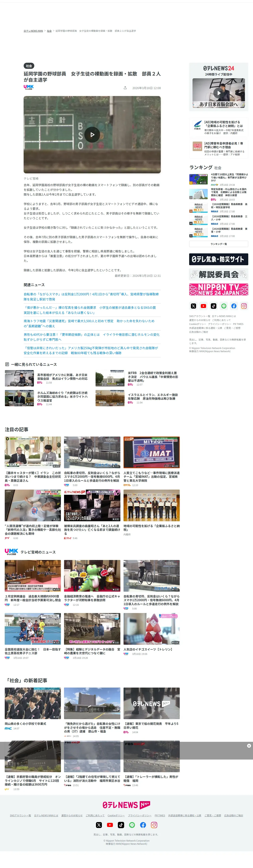Open footer Cookieポリシー link

tap(116, 815)
